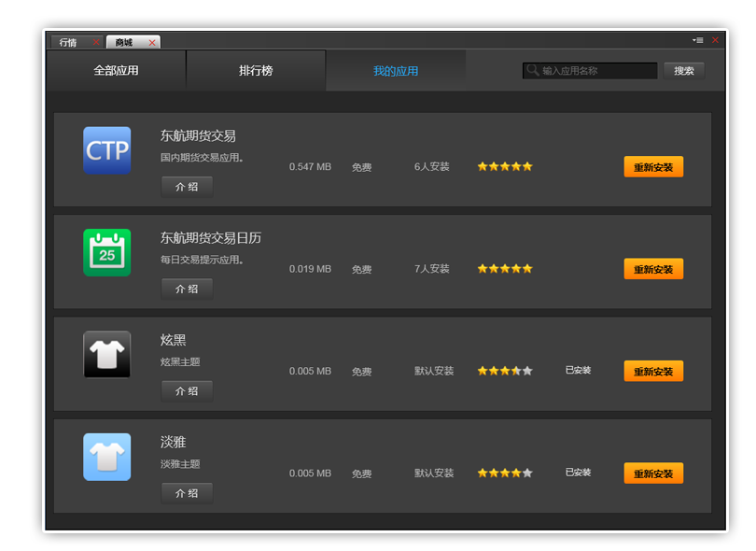756x551 pixels.
Task: Click 已安装 status in 炫黑 row
Action: point(578,370)
